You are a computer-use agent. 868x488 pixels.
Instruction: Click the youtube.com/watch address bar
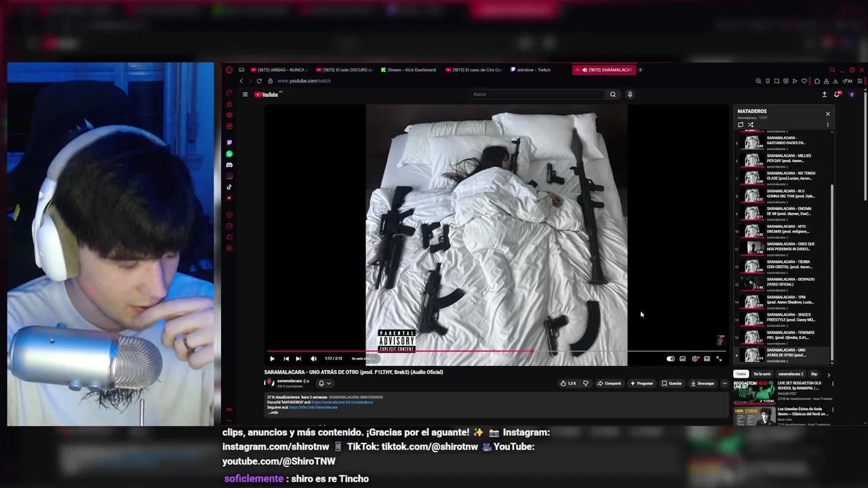point(304,81)
